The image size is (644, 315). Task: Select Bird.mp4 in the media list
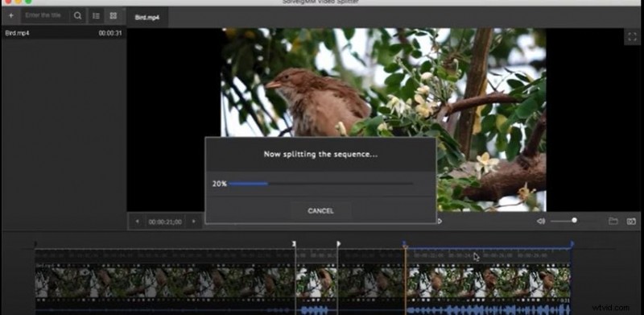pos(64,33)
